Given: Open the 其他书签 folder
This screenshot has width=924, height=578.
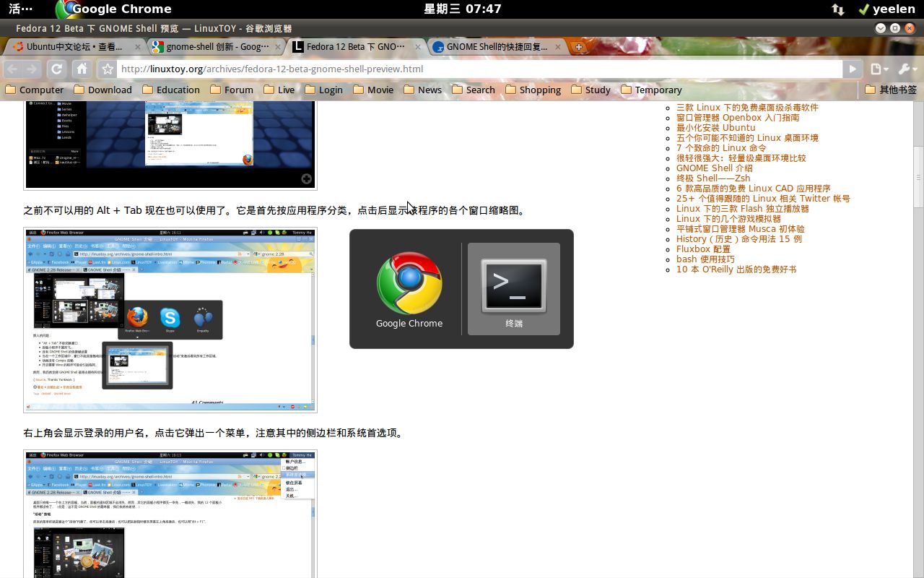Looking at the screenshot, I should (892, 90).
